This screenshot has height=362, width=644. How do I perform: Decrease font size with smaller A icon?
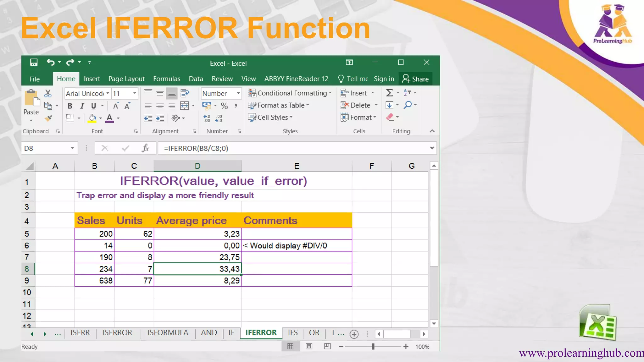[127, 106]
